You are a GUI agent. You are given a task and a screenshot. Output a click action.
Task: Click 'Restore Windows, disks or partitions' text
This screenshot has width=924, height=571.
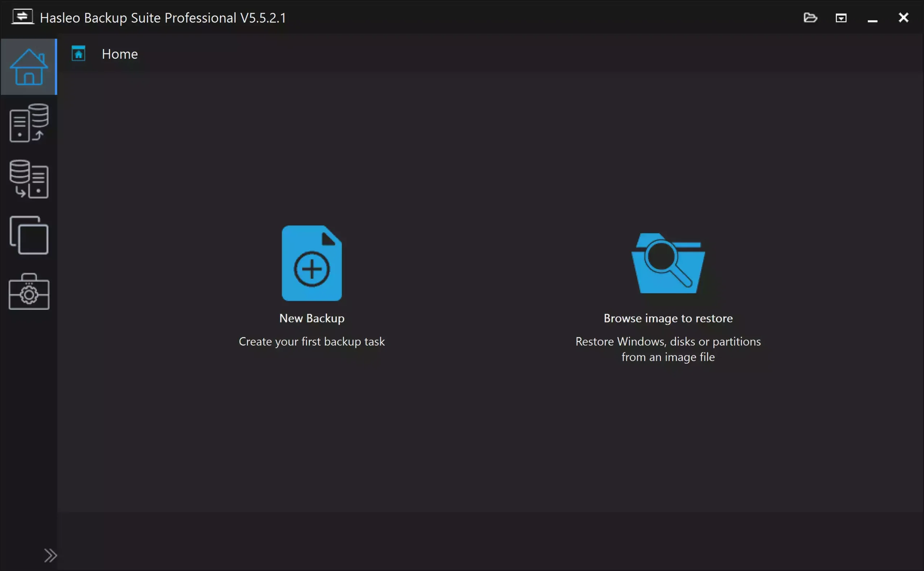668,341
